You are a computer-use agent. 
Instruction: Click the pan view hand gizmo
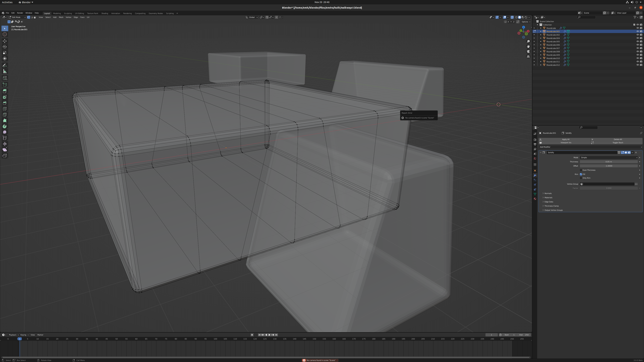click(x=528, y=46)
